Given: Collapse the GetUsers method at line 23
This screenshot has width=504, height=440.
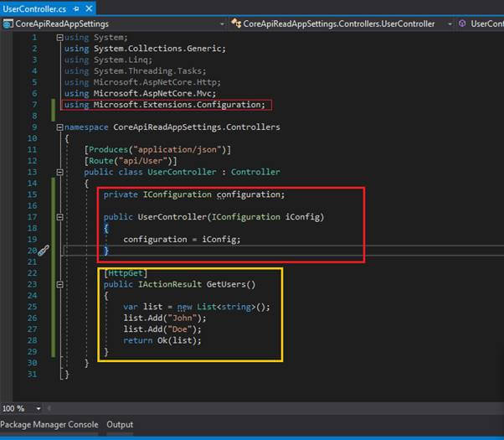Looking at the screenshot, I should tap(59, 285).
